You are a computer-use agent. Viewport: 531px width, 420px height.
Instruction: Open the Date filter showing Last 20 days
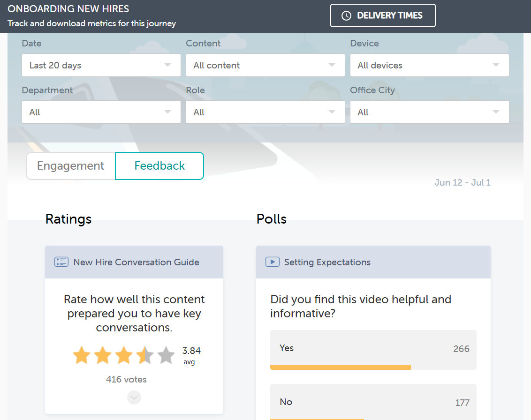pyautogui.click(x=101, y=65)
